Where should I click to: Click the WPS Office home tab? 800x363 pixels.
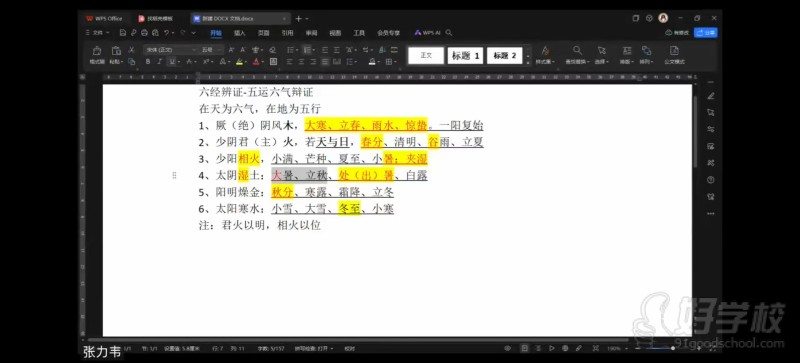click(x=105, y=18)
